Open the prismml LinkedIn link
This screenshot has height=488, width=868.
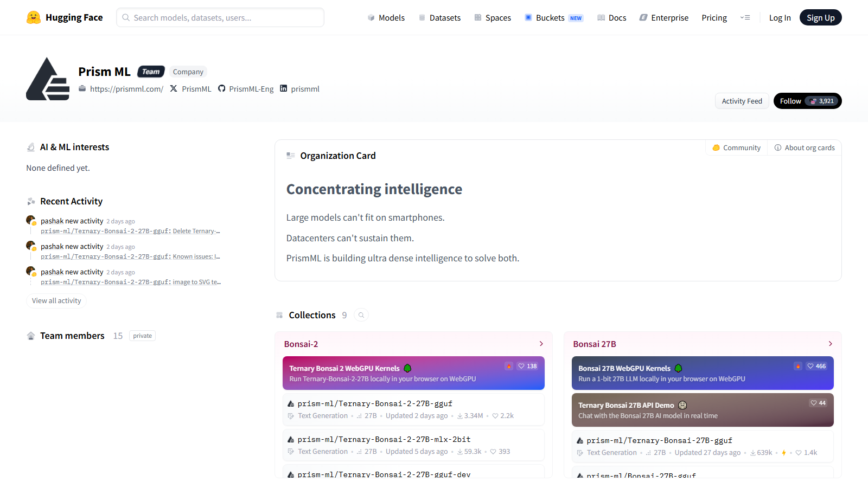[x=299, y=88]
